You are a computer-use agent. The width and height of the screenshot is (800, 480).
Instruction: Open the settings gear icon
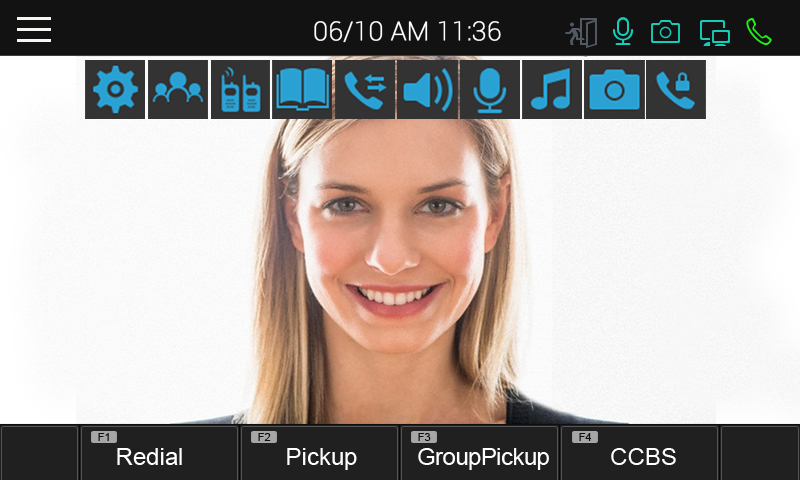115,89
